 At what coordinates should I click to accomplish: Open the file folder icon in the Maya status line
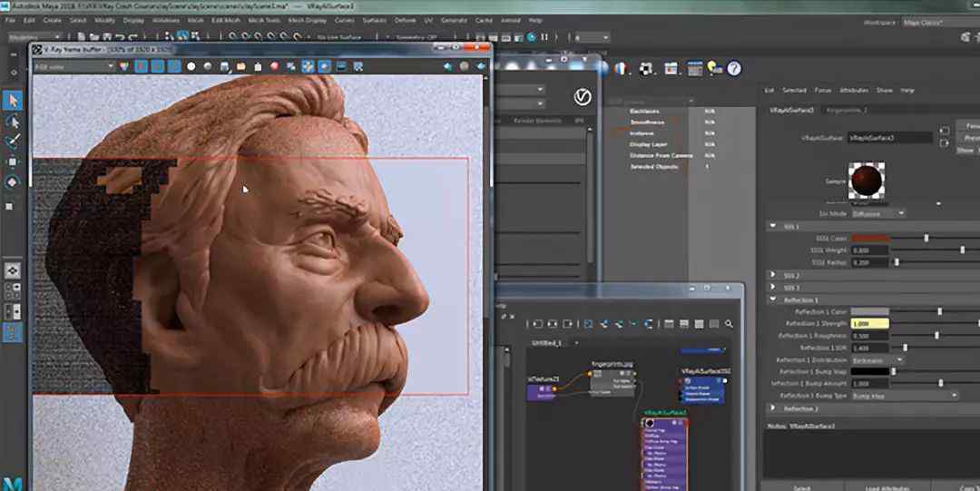click(x=95, y=37)
